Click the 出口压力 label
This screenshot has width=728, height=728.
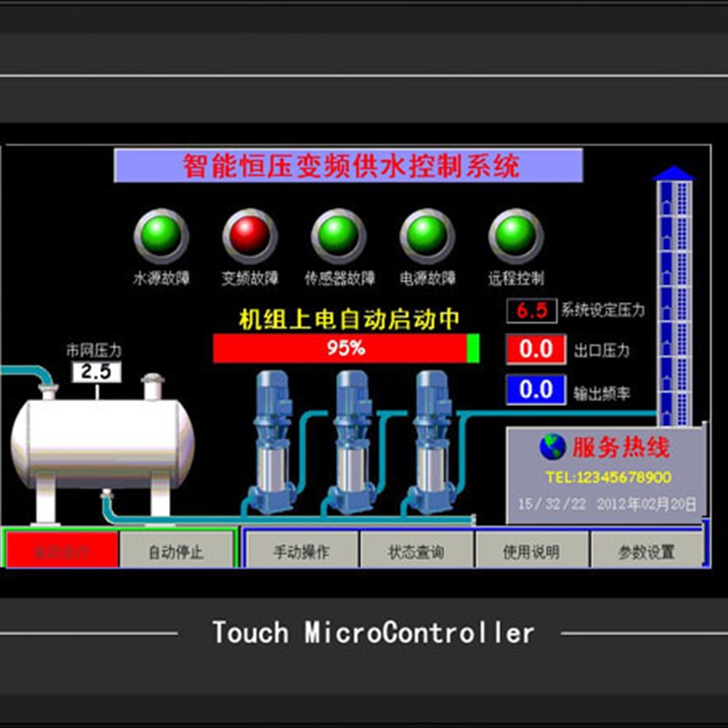click(602, 350)
